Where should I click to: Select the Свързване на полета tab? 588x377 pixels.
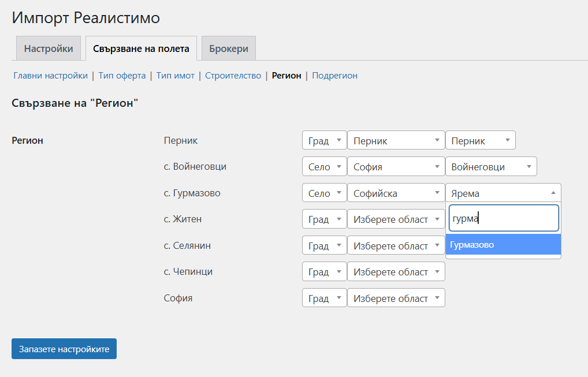(x=141, y=48)
